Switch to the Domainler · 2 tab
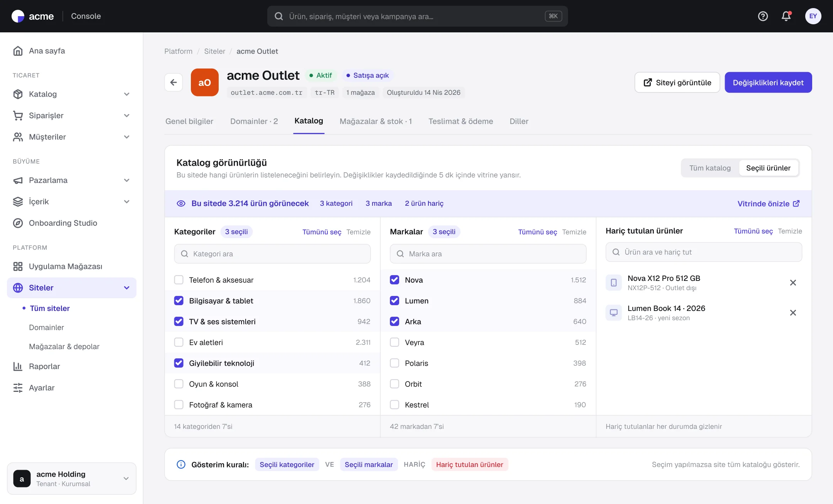Viewport: 833px width, 504px height. [x=254, y=121]
